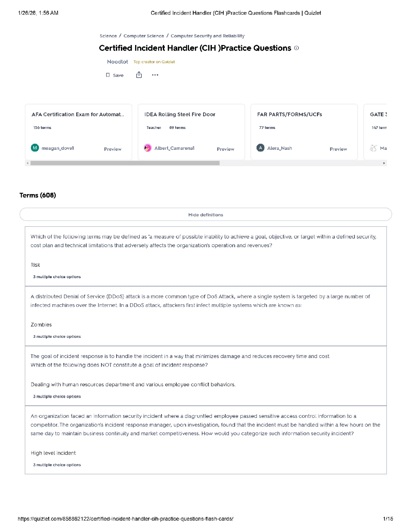Click the Save bookmark icon
Image resolution: width=411 pixels, height=532 pixels.
[x=108, y=75]
